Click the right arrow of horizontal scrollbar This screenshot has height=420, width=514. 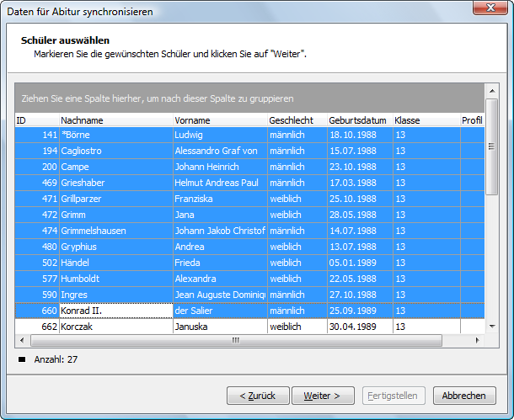coord(478,340)
